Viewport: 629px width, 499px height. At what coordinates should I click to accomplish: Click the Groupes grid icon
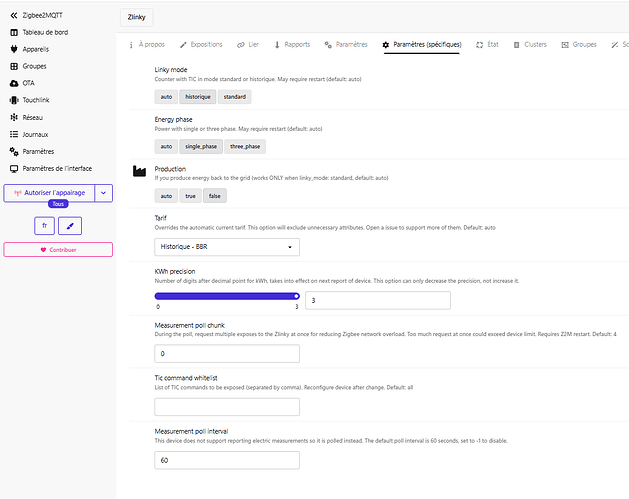(x=14, y=66)
